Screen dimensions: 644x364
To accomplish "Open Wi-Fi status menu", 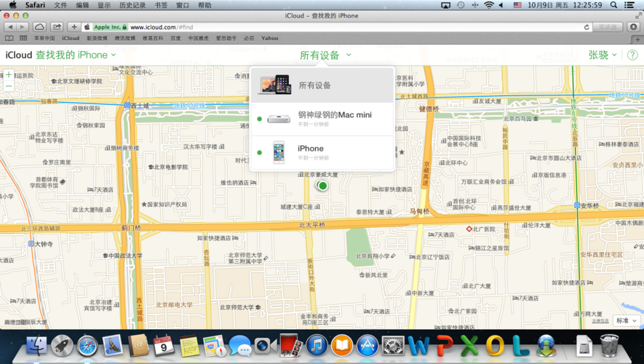I will pyautogui.click(x=489, y=5).
